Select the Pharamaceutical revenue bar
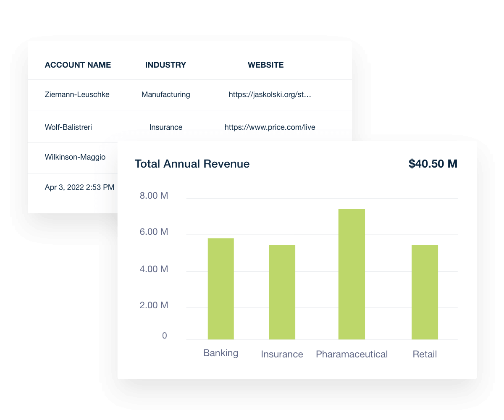 352,273
